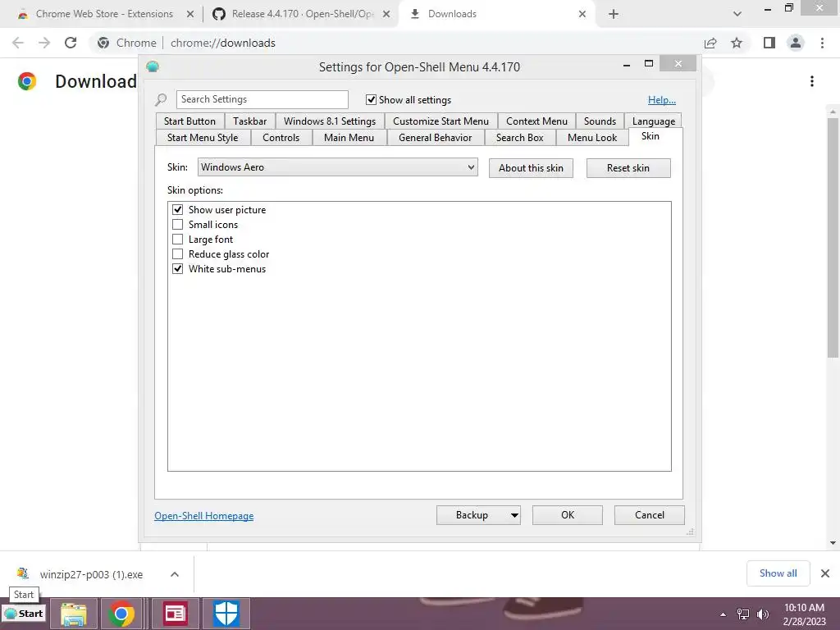Open the Search Box tab
Image resolution: width=840 pixels, height=630 pixels.
519,138
